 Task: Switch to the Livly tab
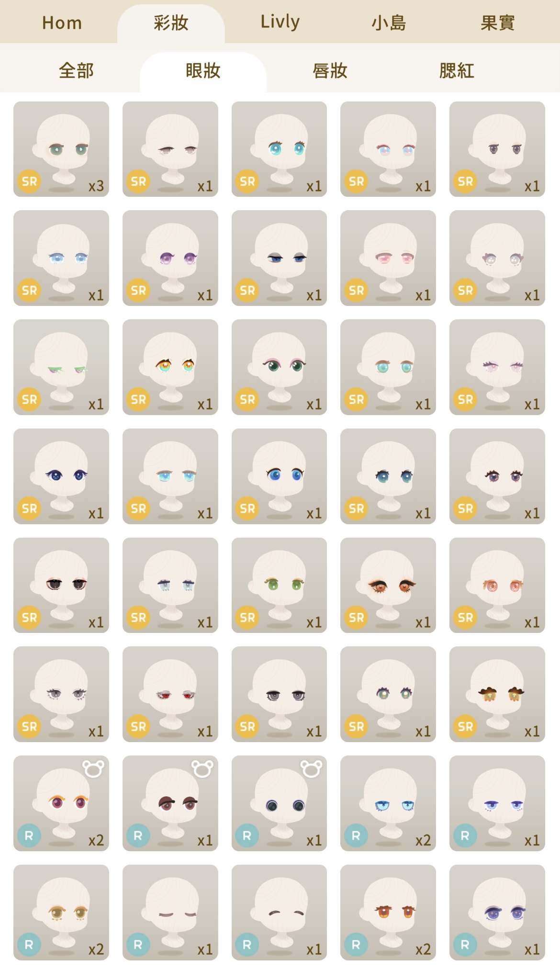coord(280,23)
